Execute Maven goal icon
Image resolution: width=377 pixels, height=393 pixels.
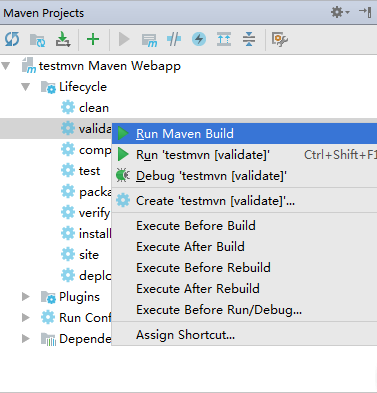click(x=149, y=40)
